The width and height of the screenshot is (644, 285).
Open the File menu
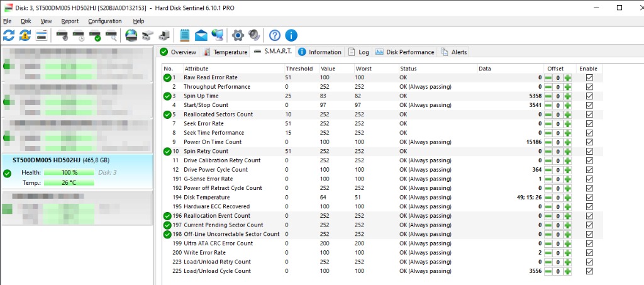8,21
